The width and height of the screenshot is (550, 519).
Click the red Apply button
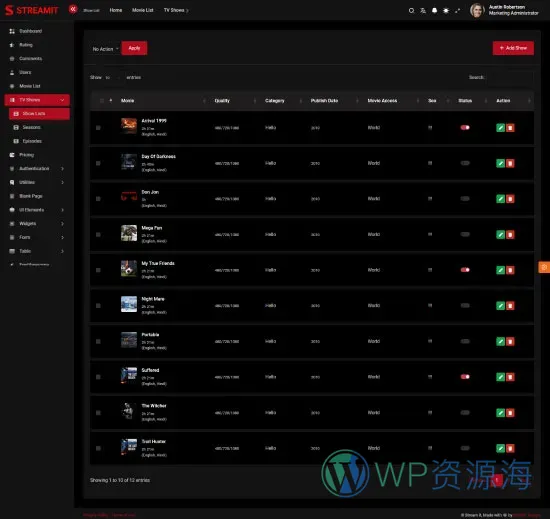tap(134, 48)
